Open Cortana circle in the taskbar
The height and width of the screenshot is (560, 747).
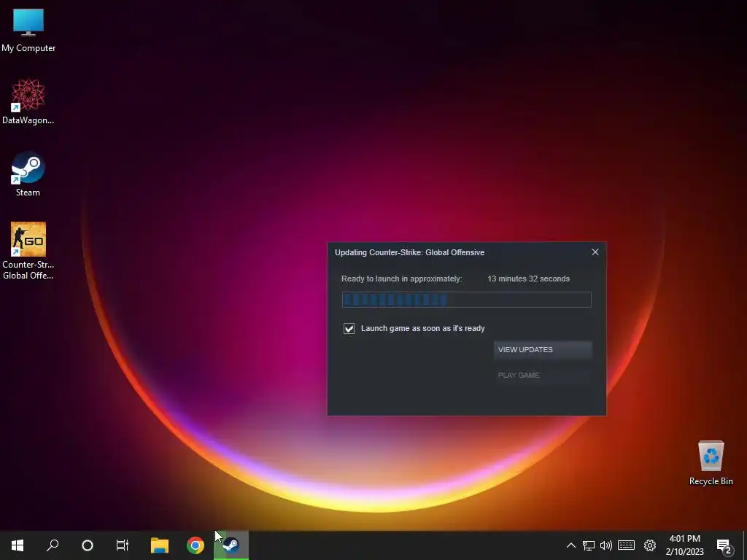point(88,545)
